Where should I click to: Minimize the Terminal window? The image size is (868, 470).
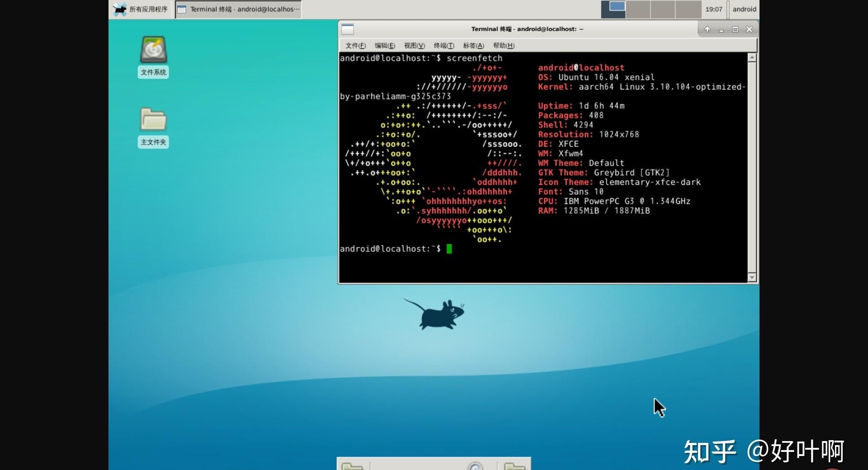[722, 29]
